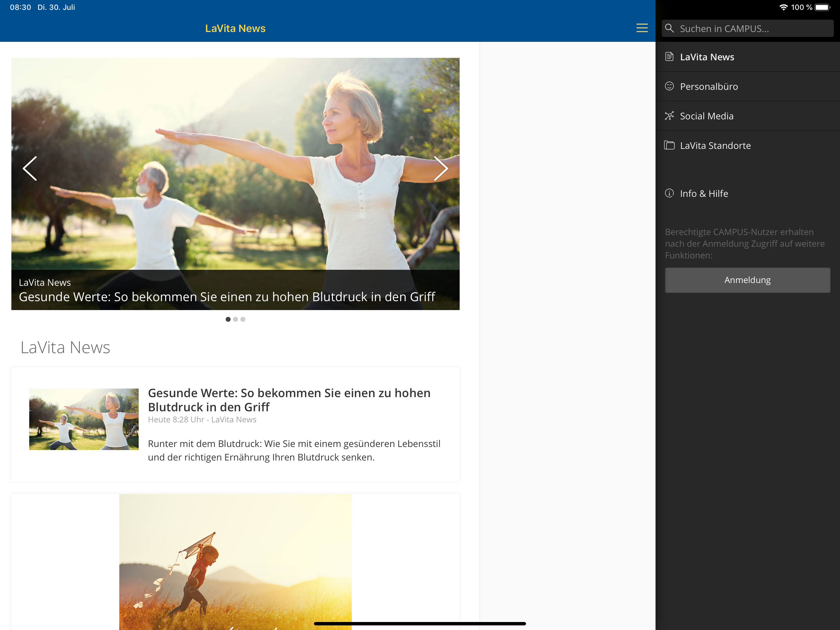Select the first carousel dot indicator
The width and height of the screenshot is (840, 630).
coord(228,319)
